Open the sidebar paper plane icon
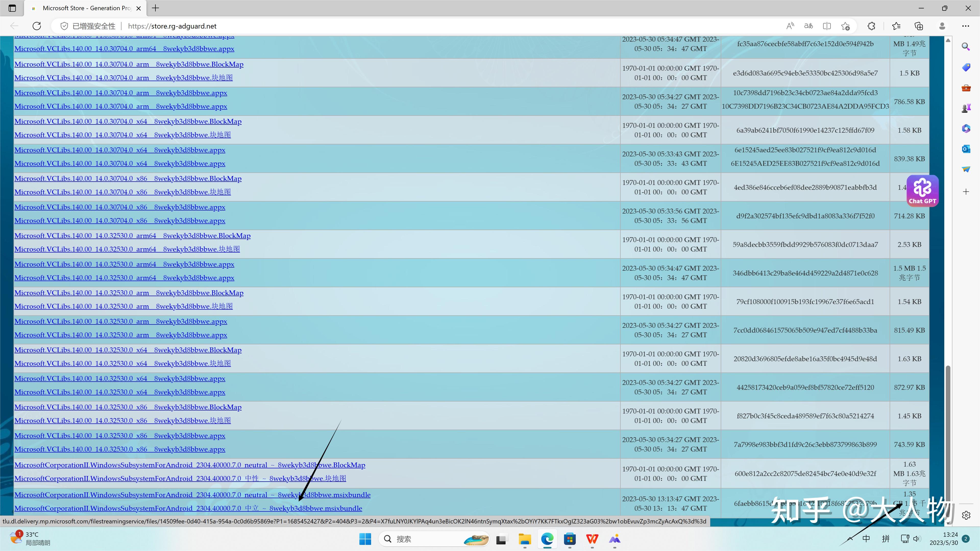Viewport: 980px width, 551px height. (966, 169)
